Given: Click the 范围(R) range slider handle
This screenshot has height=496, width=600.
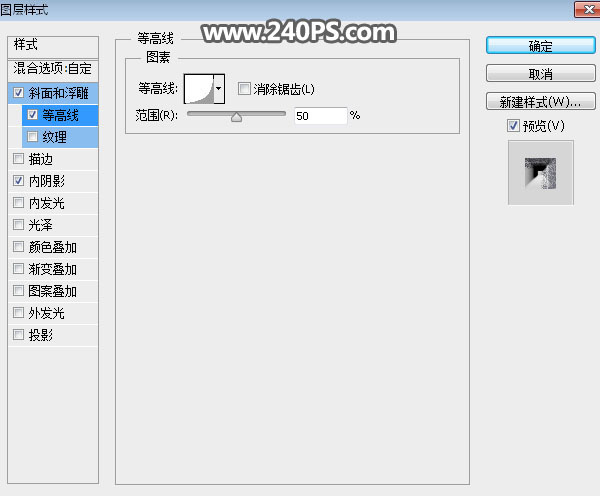Looking at the screenshot, I should (x=236, y=117).
